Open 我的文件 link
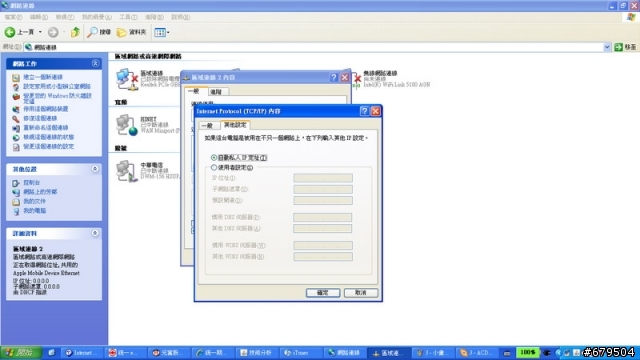 [x=34, y=201]
